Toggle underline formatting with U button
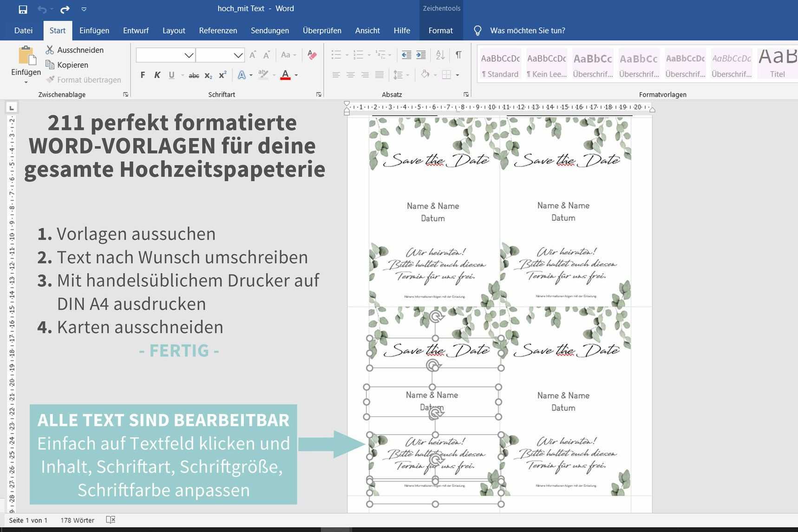This screenshot has width=798, height=532. click(x=171, y=75)
